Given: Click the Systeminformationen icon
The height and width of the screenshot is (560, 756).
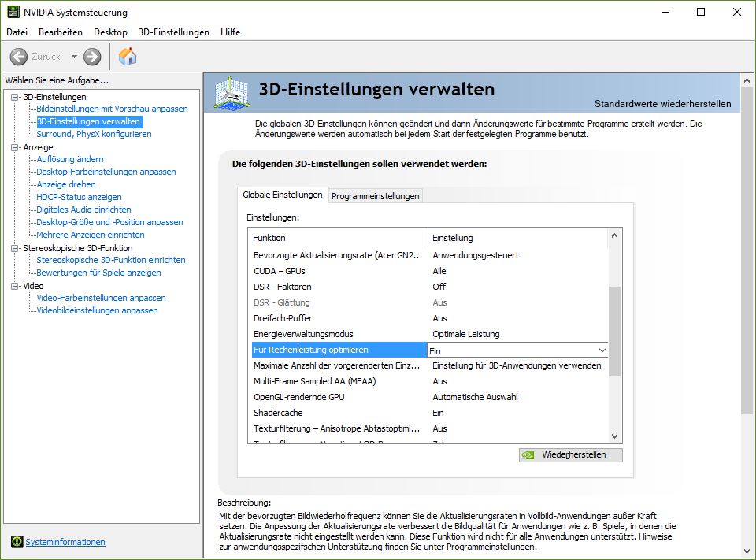Looking at the screenshot, I should click(x=17, y=542).
